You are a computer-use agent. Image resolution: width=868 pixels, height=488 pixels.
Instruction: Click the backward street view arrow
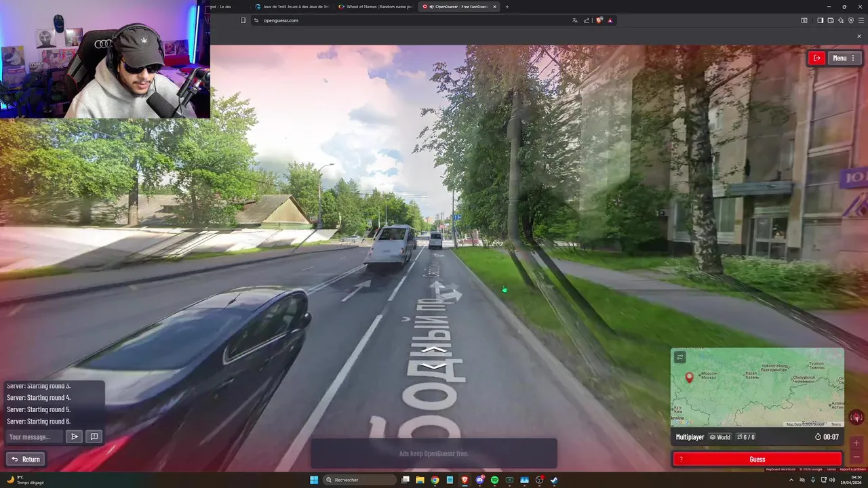point(434,366)
